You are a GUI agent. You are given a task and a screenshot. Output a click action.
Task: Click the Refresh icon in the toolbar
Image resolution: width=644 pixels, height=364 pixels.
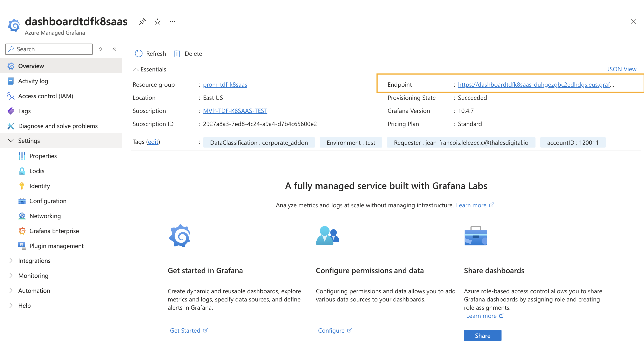[139, 53]
